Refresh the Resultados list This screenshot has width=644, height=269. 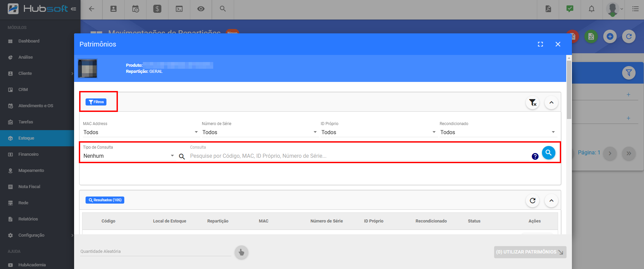(533, 201)
